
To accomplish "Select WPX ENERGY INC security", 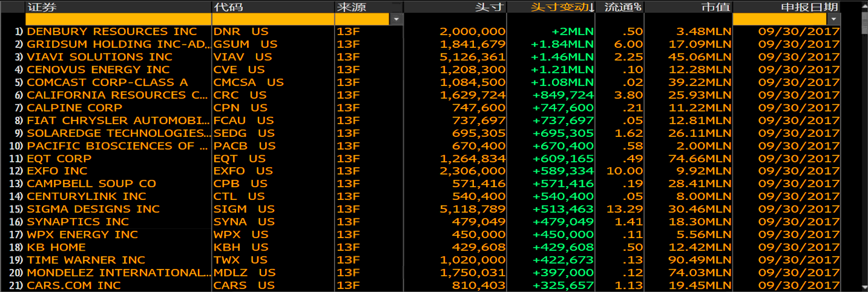I will click(82, 234).
